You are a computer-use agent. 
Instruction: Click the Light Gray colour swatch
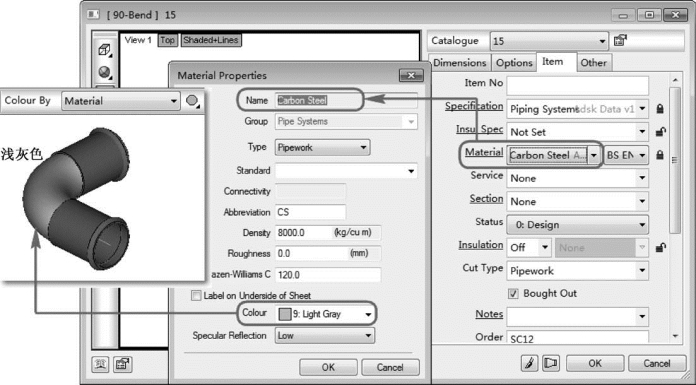click(285, 314)
